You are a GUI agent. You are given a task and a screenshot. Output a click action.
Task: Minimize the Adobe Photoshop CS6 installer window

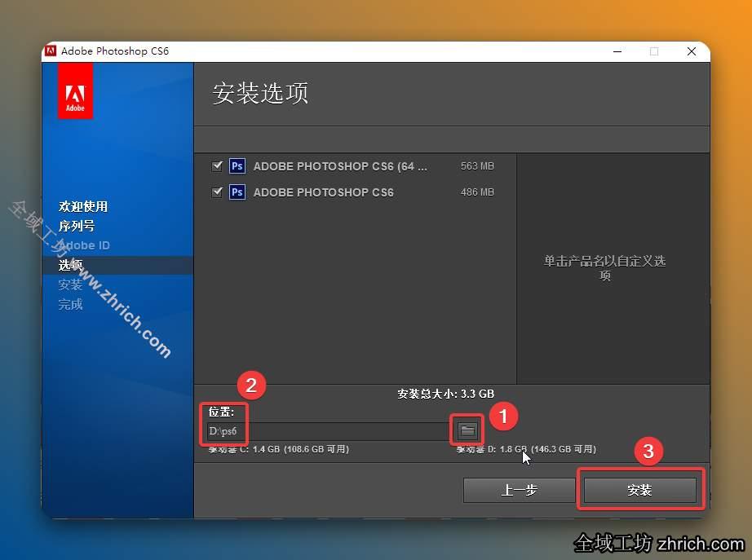click(617, 51)
